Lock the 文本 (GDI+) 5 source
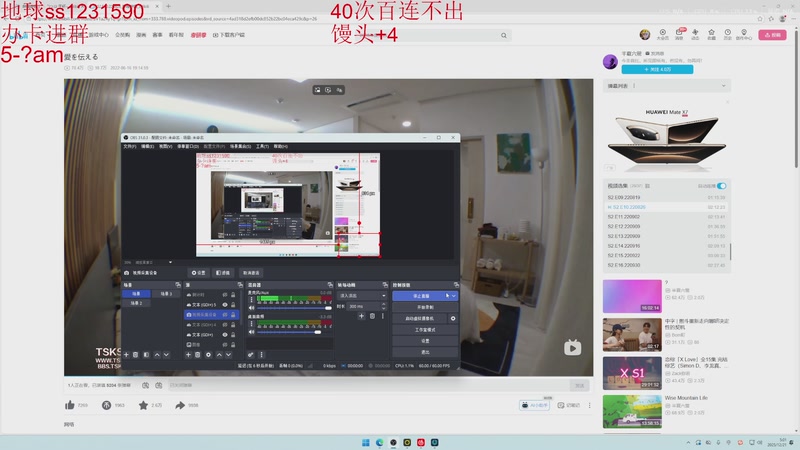This screenshot has width=800, height=450. pyautogui.click(x=233, y=305)
